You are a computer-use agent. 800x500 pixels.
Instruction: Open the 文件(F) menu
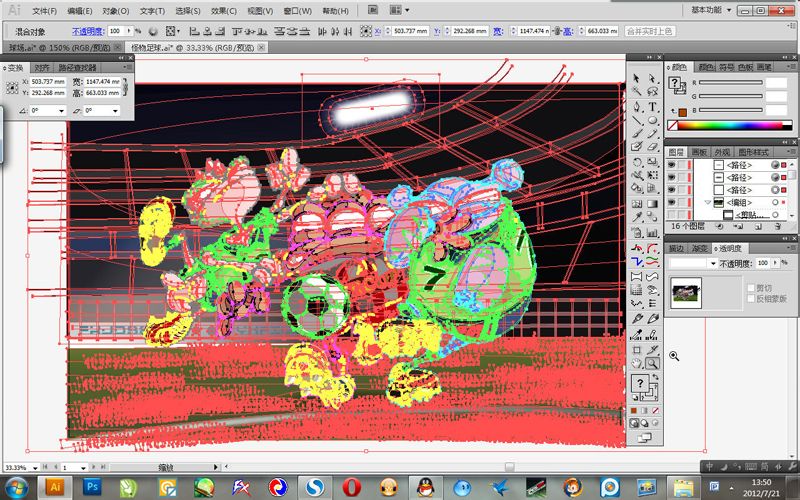click(x=44, y=11)
